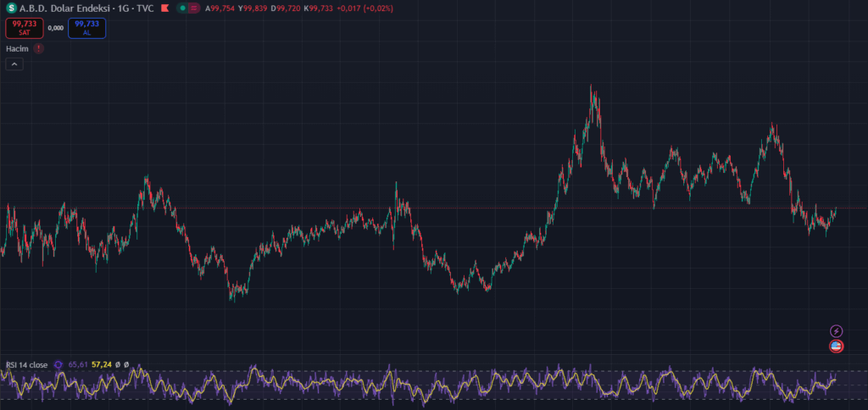Viewport: 868px width, 410px height.
Task: Click the Hacim red warning icon
Action: click(x=39, y=48)
